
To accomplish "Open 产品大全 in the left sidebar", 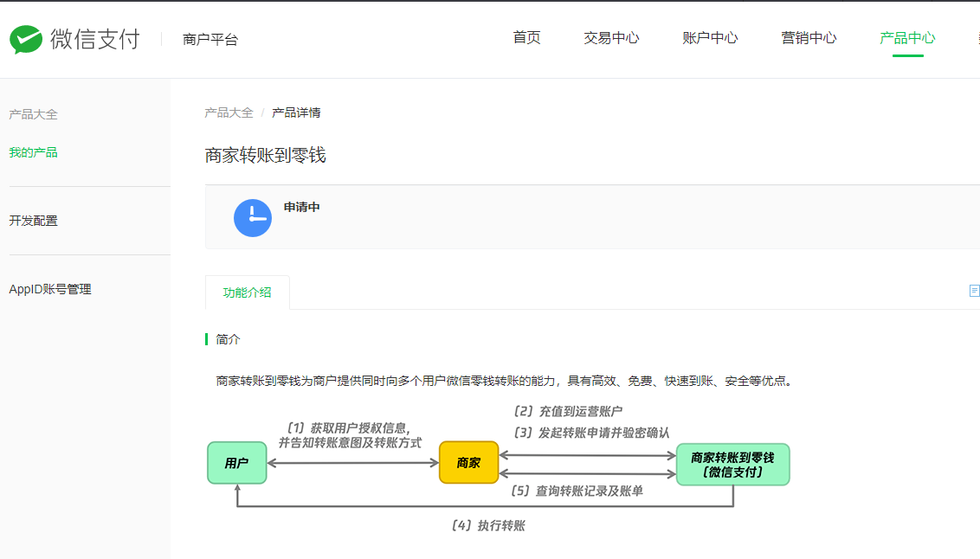I will [33, 114].
